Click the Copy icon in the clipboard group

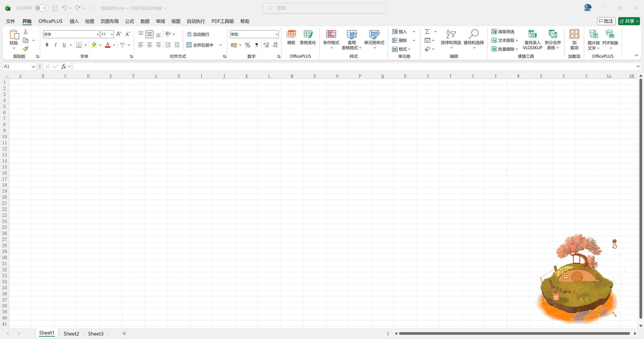[x=25, y=40]
